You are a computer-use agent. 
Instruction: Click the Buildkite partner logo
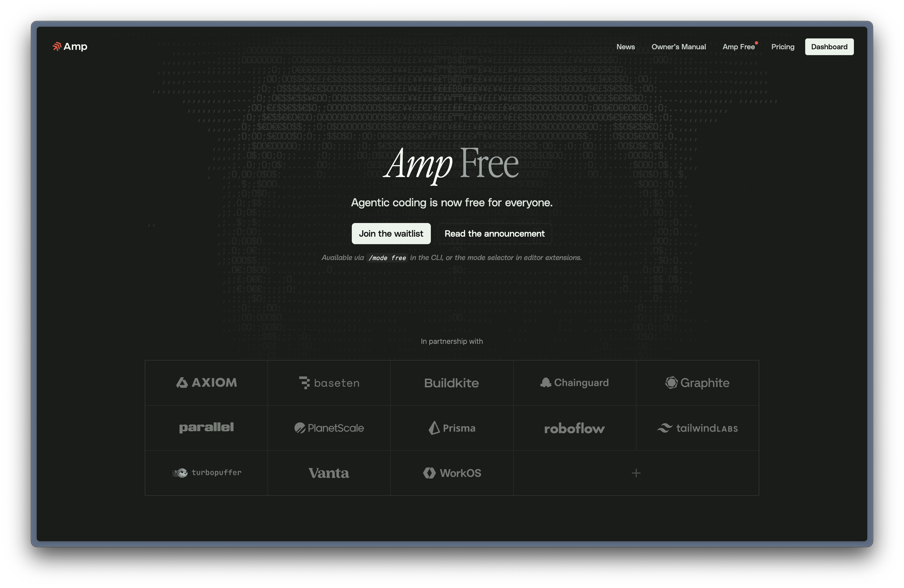(x=452, y=383)
